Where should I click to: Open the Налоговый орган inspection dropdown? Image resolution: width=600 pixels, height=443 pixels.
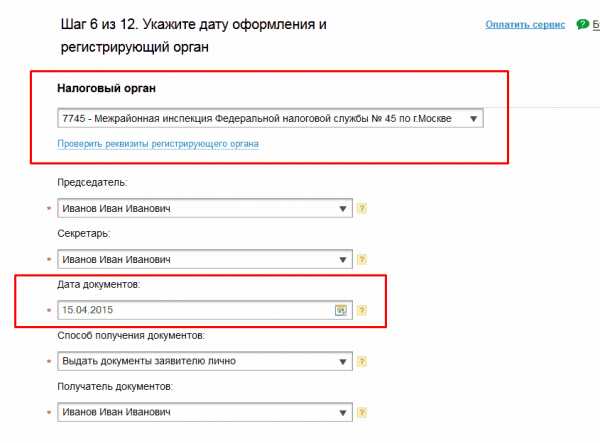[473, 119]
